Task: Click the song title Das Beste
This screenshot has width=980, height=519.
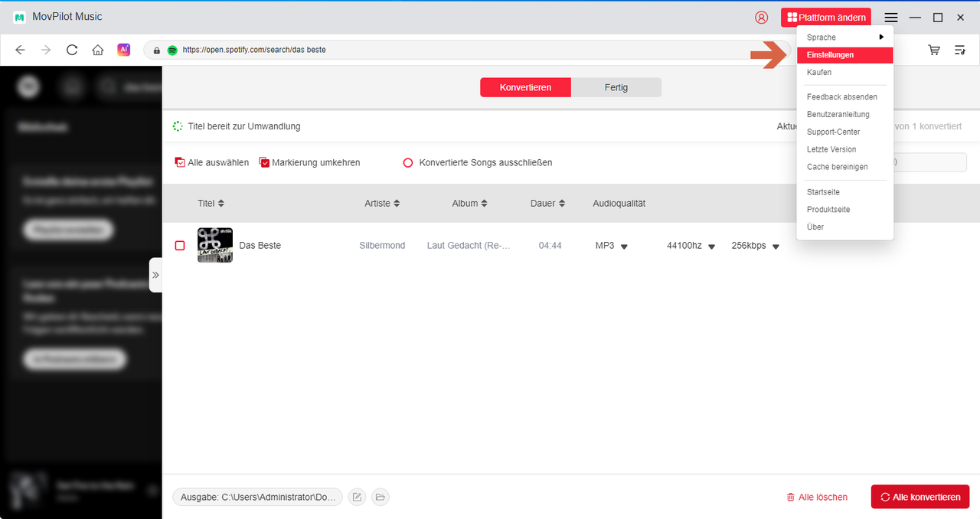Action: coord(260,246)
